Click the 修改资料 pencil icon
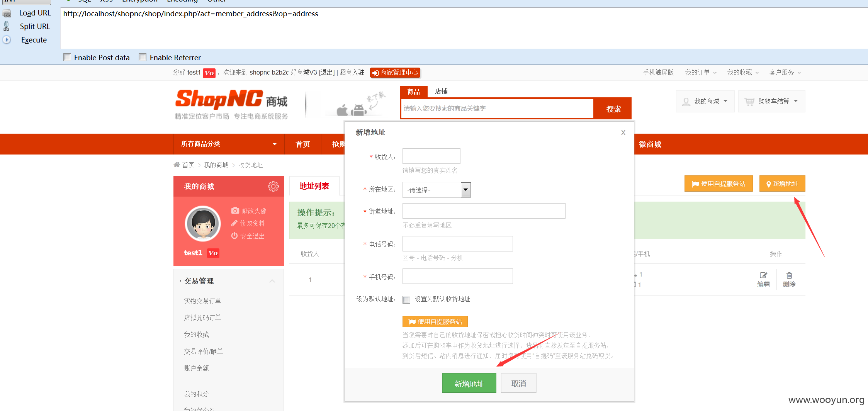 (234, 223)
